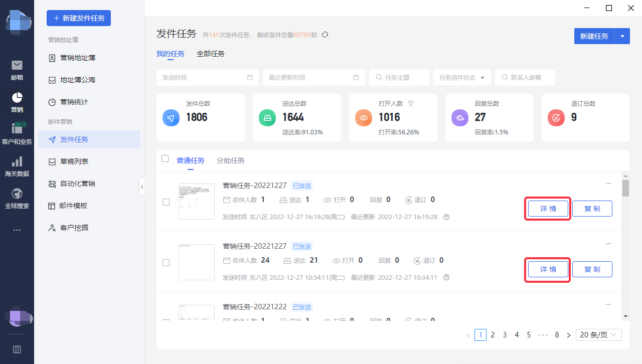
Task: Click the 发件总数 paper plane icon
Action: (x=171, y=118)
